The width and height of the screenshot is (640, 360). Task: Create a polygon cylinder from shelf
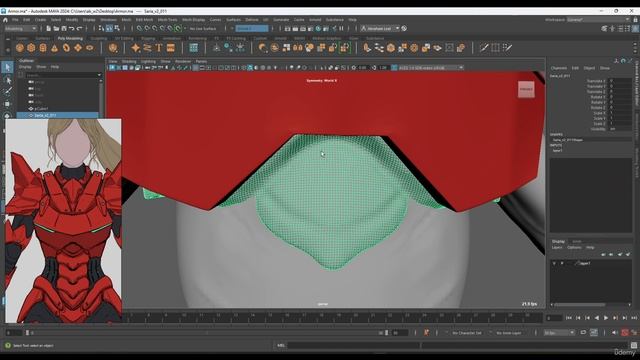click(x=43, y=48)
